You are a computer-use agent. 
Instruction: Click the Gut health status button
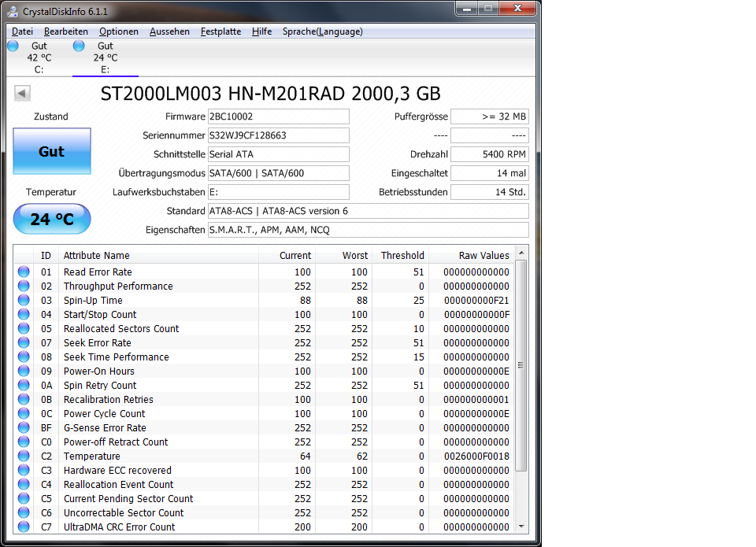52,151
